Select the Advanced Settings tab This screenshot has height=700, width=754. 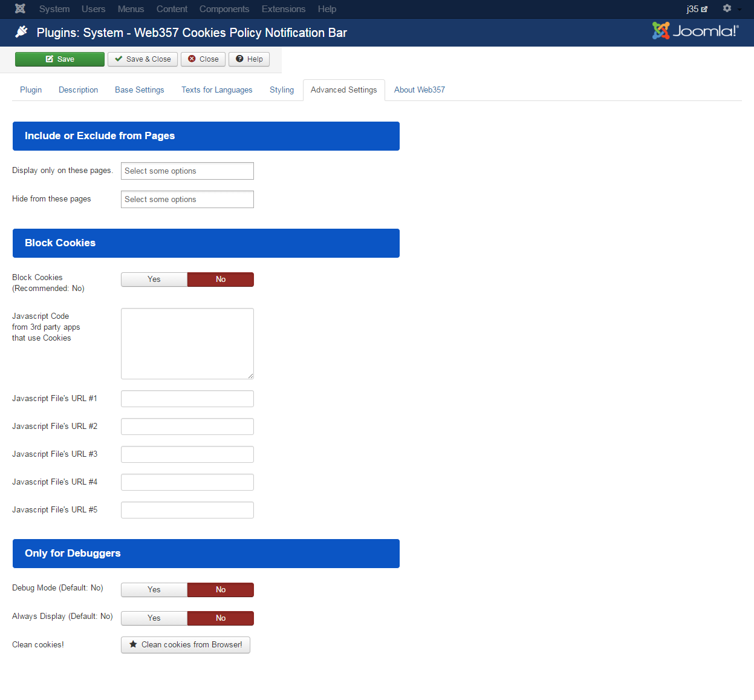(x=344, y=90)
